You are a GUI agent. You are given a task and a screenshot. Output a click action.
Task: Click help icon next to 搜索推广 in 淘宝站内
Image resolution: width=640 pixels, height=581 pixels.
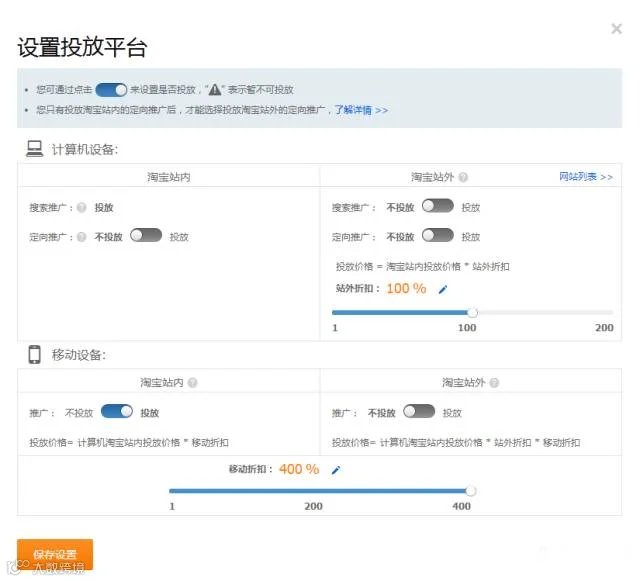(82, 207)
